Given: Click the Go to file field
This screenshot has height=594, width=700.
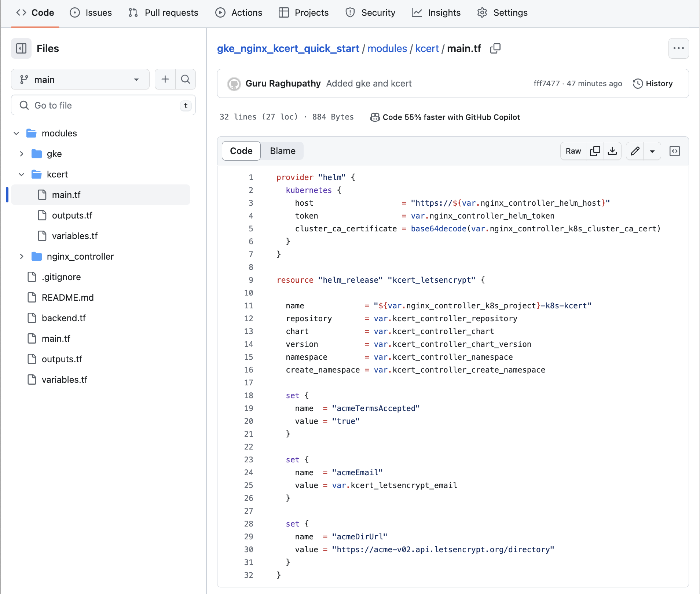Looking at the screenshot, I should 103,105.
